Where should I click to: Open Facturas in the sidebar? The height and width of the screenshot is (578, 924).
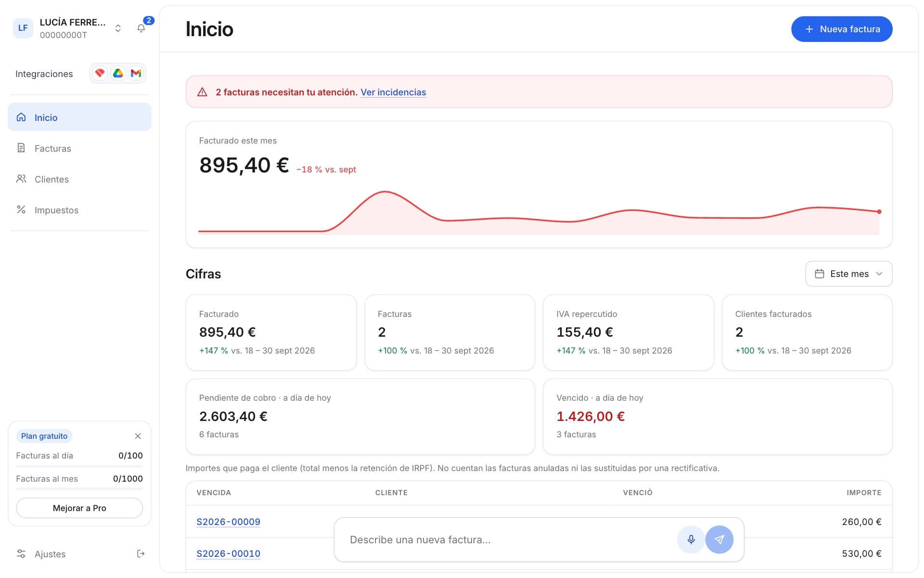coord(79,148)
